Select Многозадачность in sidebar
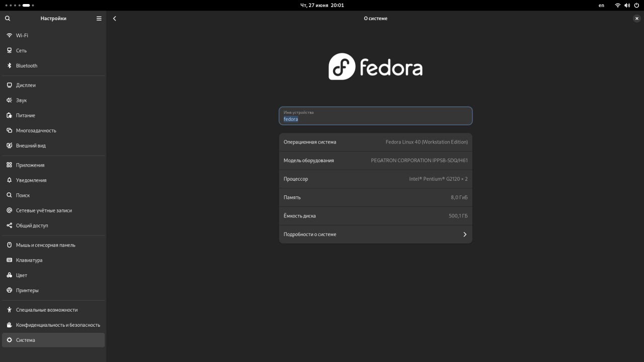The height and width of the screenshot is (362, 644). click(x=53, y=130)
